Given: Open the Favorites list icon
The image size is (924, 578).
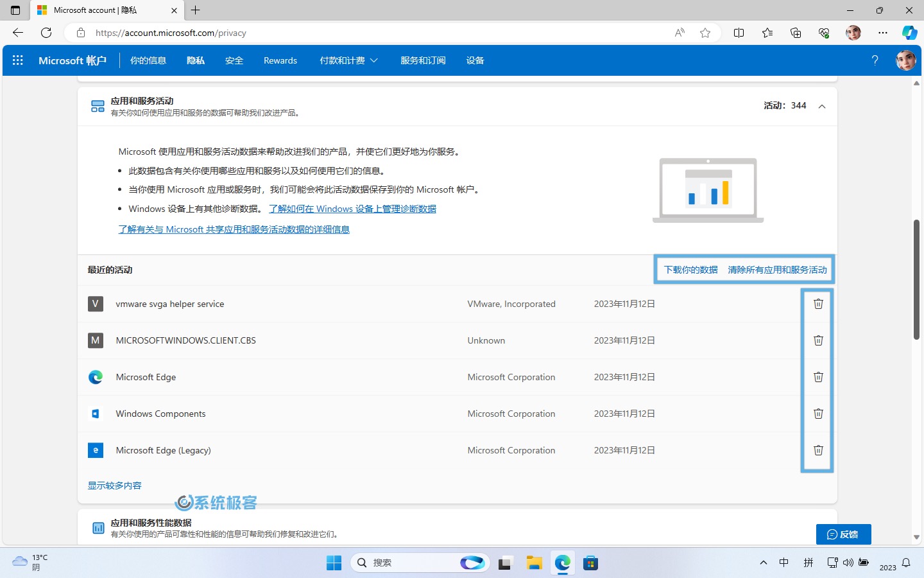Looking at the screenshot, I should pyautogui.click(x=767, y=33).
